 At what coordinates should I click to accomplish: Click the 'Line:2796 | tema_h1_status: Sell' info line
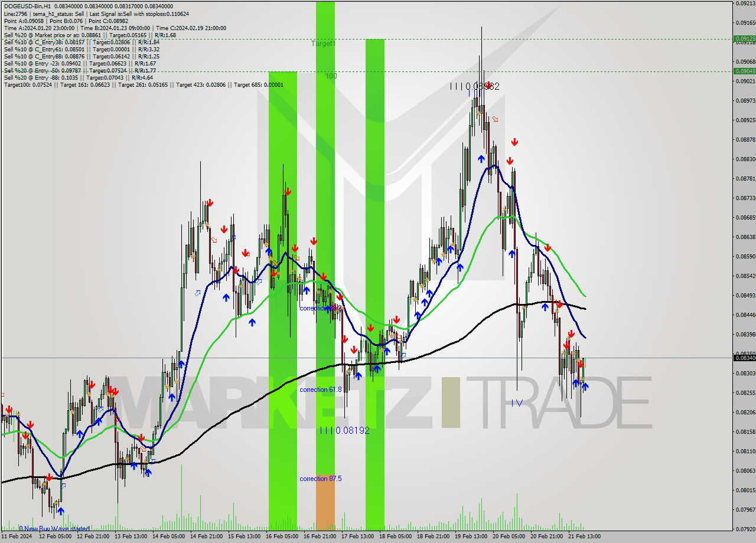(96, 14)
